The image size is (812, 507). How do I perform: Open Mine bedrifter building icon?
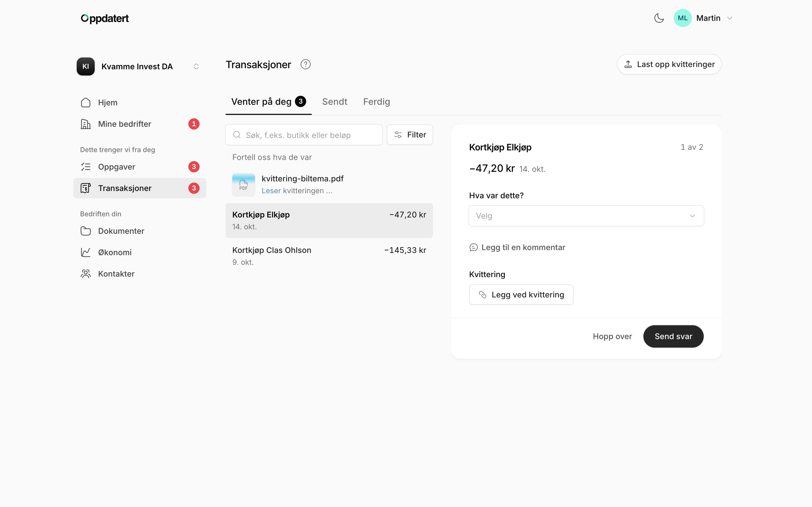point(85,124)
